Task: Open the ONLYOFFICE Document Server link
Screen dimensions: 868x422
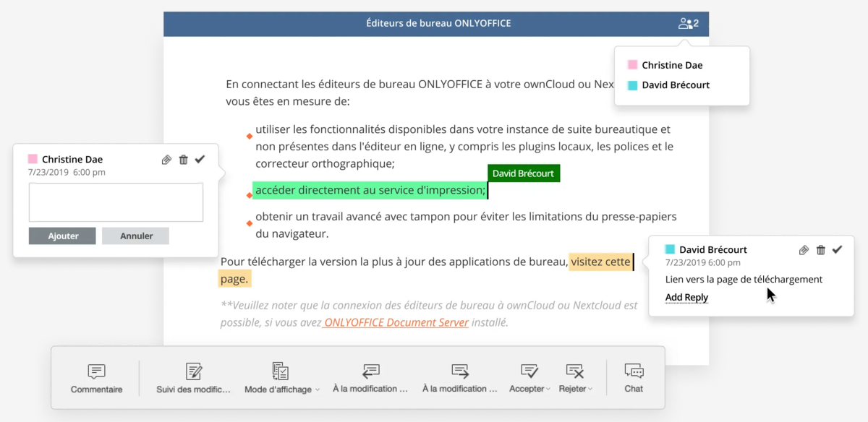Action: pos(395,322)
